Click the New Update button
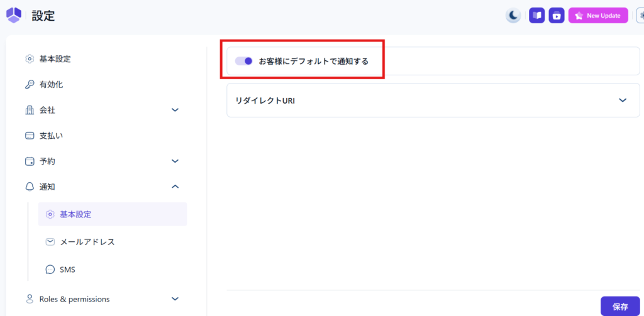Screen dimensions: 644x316 pyautogui.click(x=598, y=16)
